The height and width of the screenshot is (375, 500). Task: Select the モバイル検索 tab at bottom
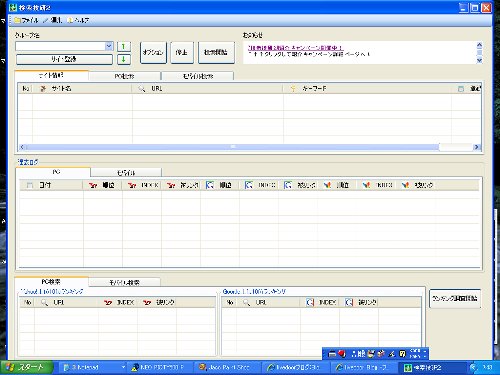124,283
